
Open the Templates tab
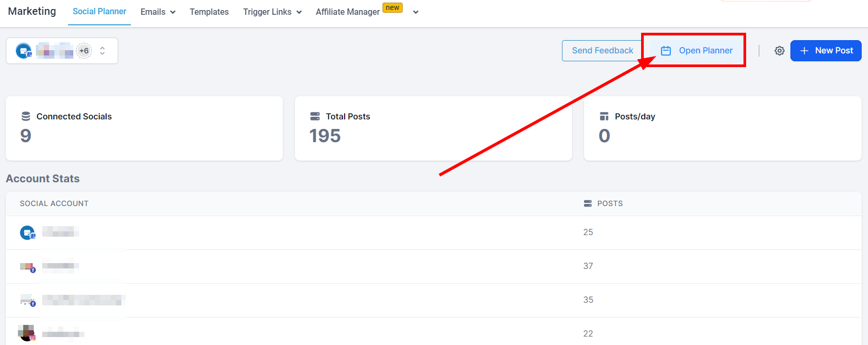coord(209,12)
